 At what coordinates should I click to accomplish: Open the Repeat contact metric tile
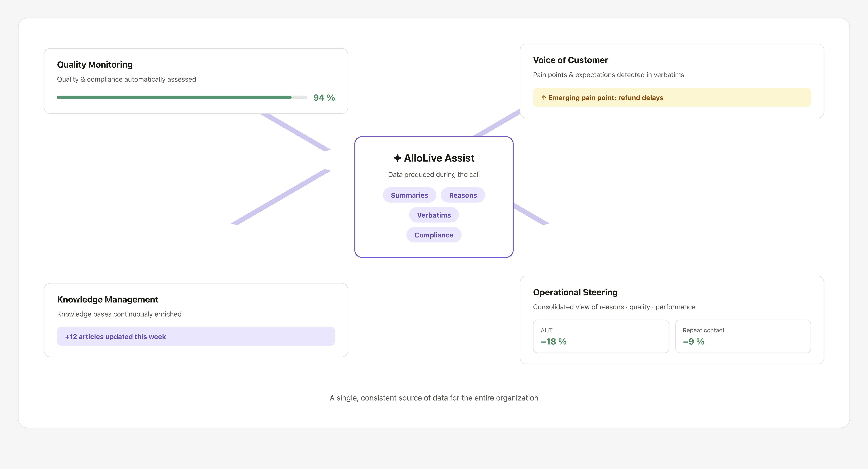(743, 336)
